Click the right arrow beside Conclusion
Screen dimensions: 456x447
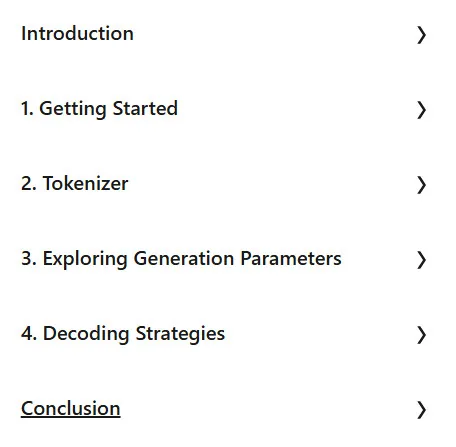(422, 410)
